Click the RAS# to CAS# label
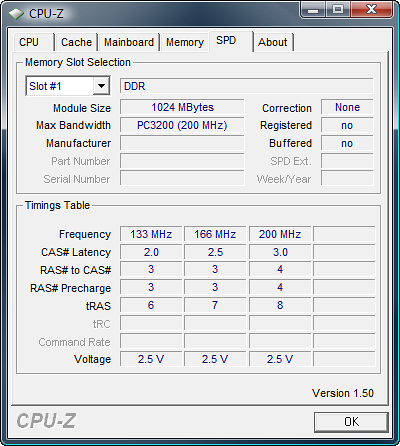 coord(75,270)
